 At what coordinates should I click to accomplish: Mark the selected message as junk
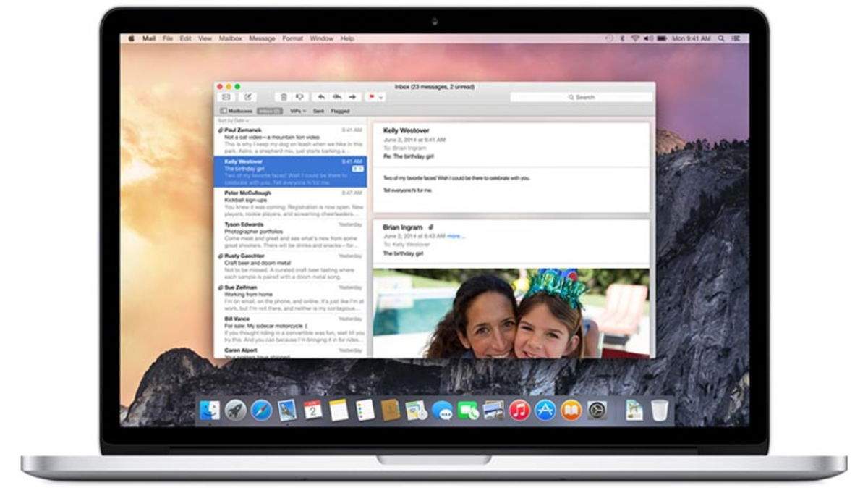[298, 96]
